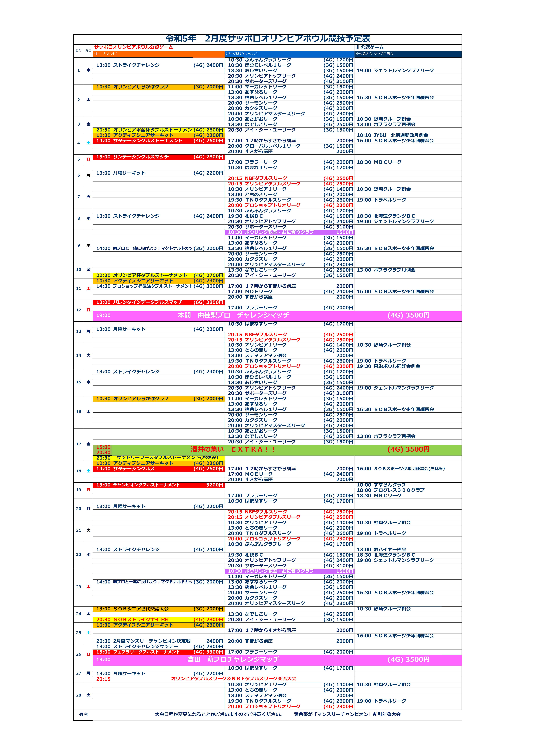Select 13:00 寿ハイヤー例会 entry
Image resolution: width=535 pixels, height=756 pixels.
coord(381,550)
